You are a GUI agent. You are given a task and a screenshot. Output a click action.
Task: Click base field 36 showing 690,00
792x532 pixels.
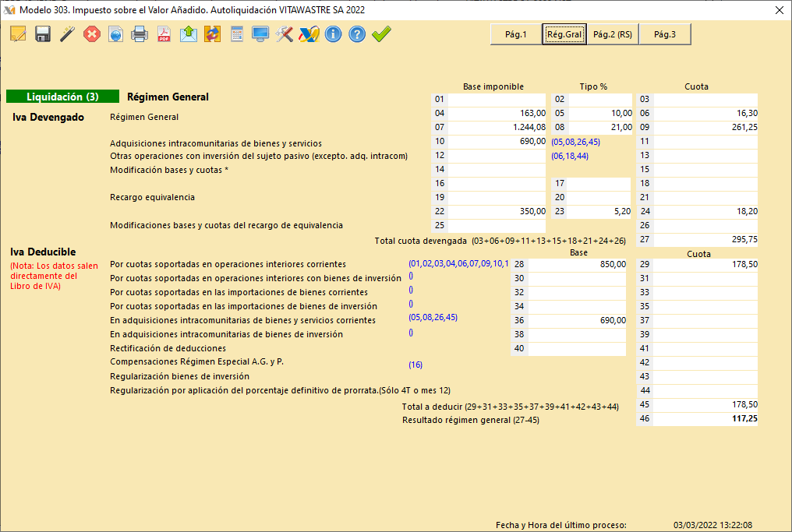click(578, 320)
